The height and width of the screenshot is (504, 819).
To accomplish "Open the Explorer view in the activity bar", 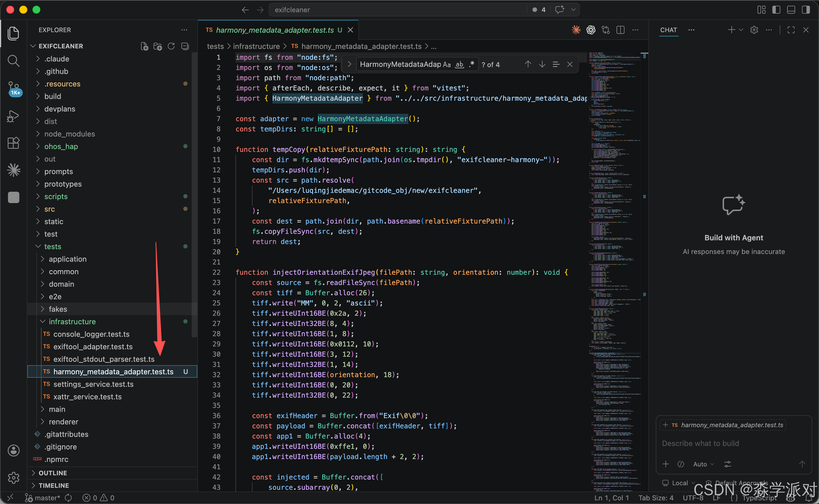I will [x=13, y=33].
